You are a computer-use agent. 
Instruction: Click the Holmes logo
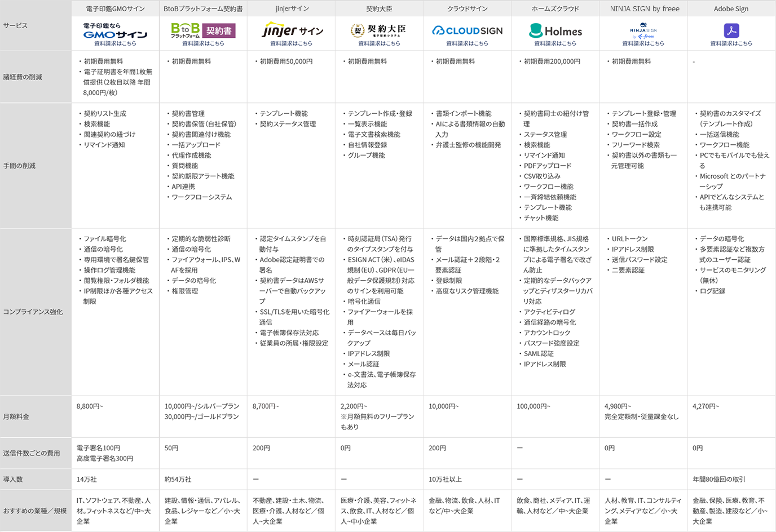(555, 30)
